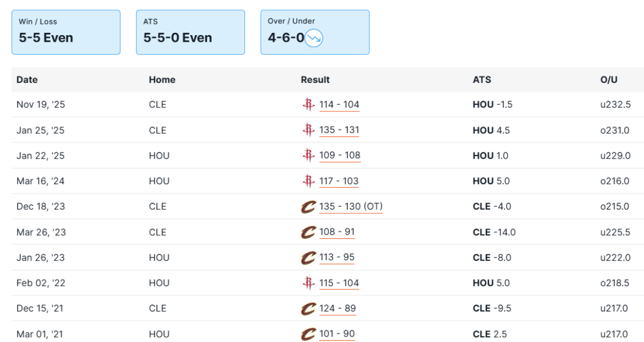
Task: Click Cavaliers logo in Mar 26, '23 row
Action: pyautogui.click(x=308, y=232)
